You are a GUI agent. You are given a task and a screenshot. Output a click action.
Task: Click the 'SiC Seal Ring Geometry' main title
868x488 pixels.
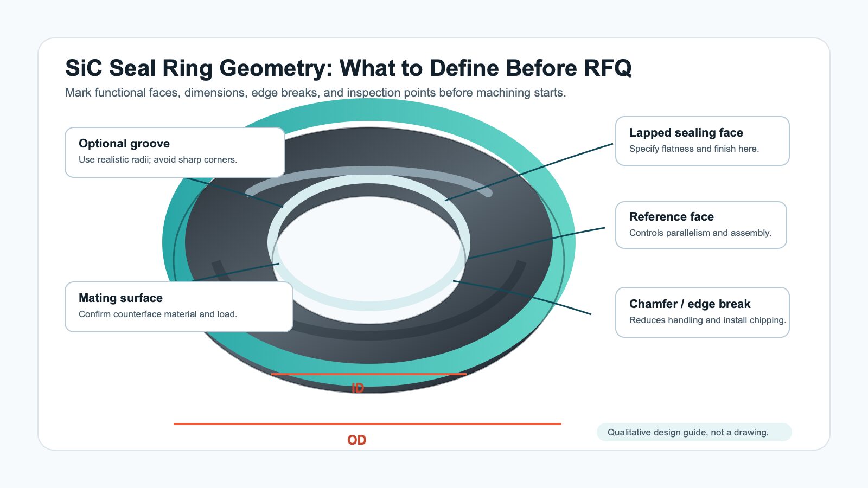348,68
